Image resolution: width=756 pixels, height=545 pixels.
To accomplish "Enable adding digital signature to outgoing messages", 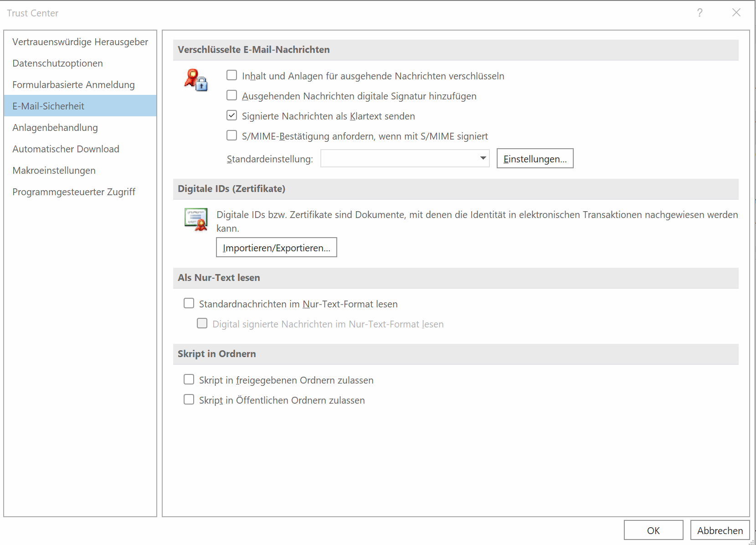I will [231, 95].
